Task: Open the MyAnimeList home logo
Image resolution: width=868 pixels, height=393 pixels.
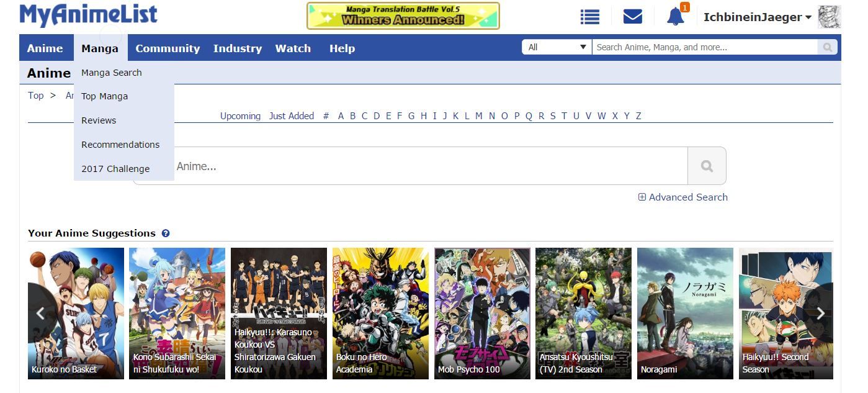Action: pos(89,16)
